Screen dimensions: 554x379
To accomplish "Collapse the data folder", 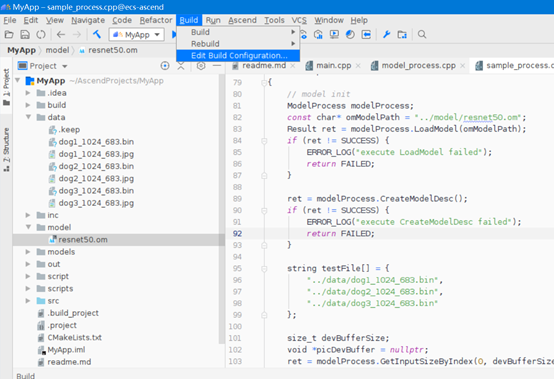I will (28, 117).
